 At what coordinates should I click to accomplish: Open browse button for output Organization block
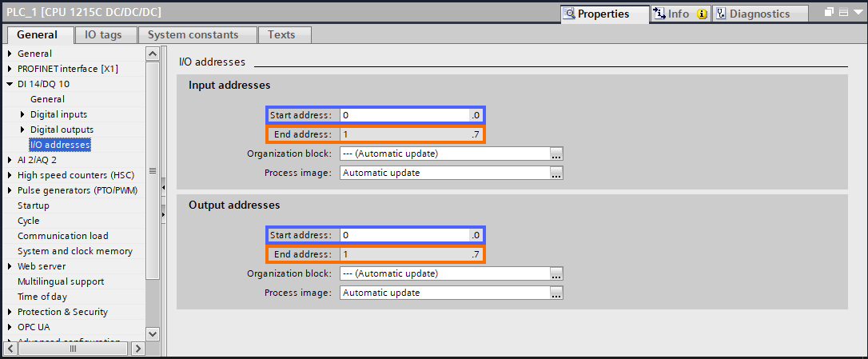pyautogui.click(x=556, y=273)
